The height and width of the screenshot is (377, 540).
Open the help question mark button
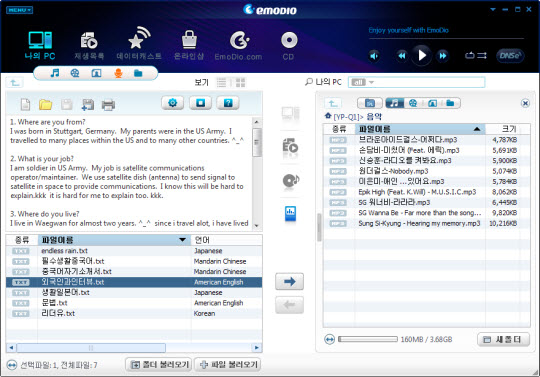[228, 103]
